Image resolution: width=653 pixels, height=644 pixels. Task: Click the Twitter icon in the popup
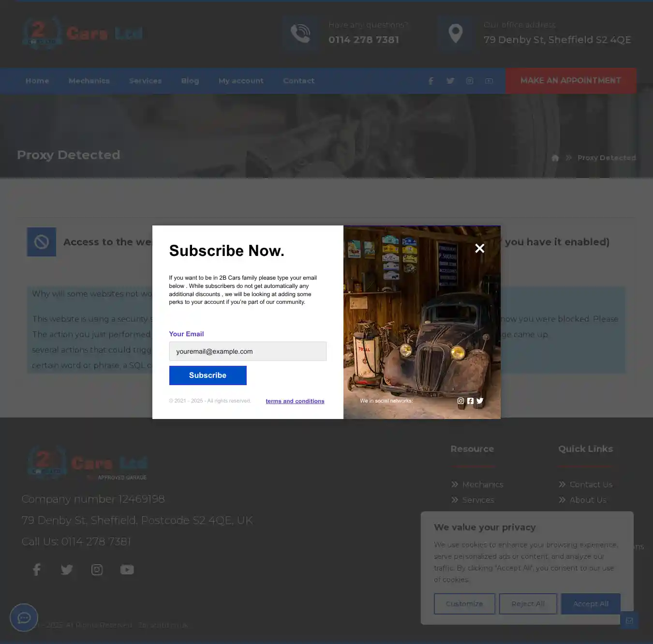(480, 401)
